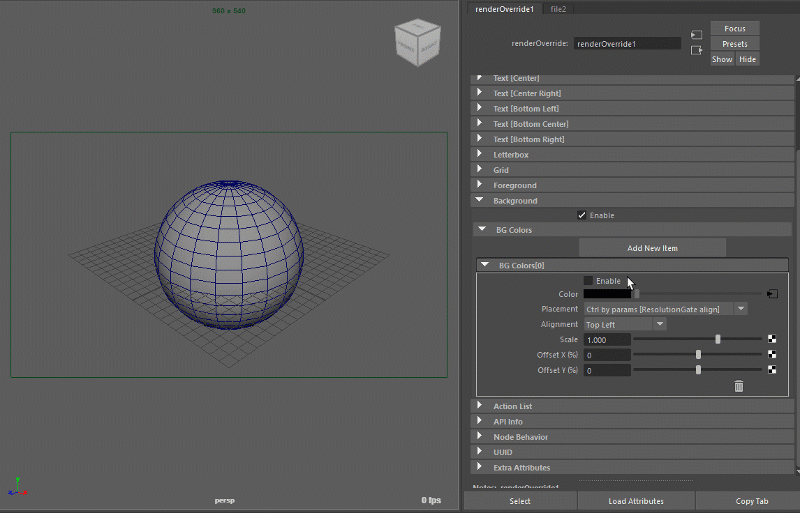Click the Add New Item button
This screenshot has width=800, height=513.
click(652, 248)
